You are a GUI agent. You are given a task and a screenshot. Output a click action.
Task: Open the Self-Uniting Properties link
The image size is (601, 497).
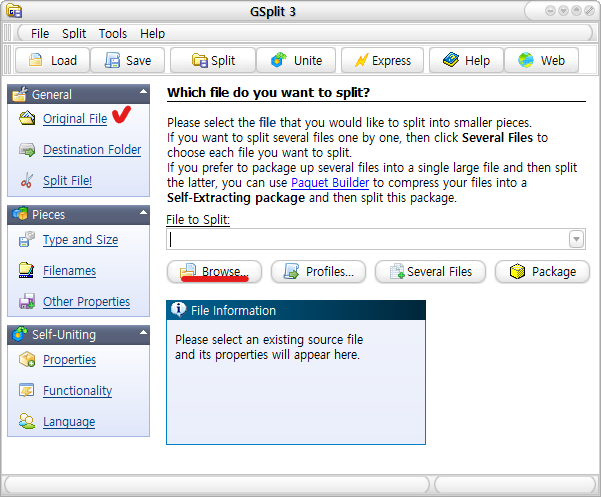(x=69, y=360)
